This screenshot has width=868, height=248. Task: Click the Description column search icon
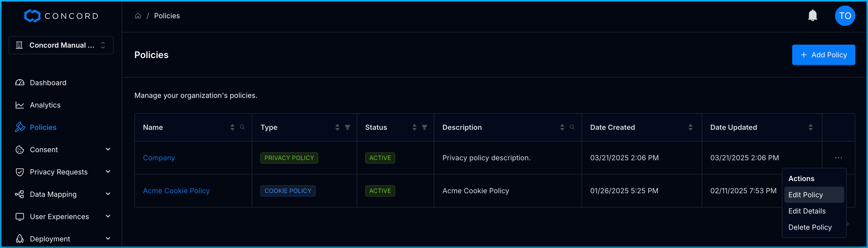pos(572,127)
